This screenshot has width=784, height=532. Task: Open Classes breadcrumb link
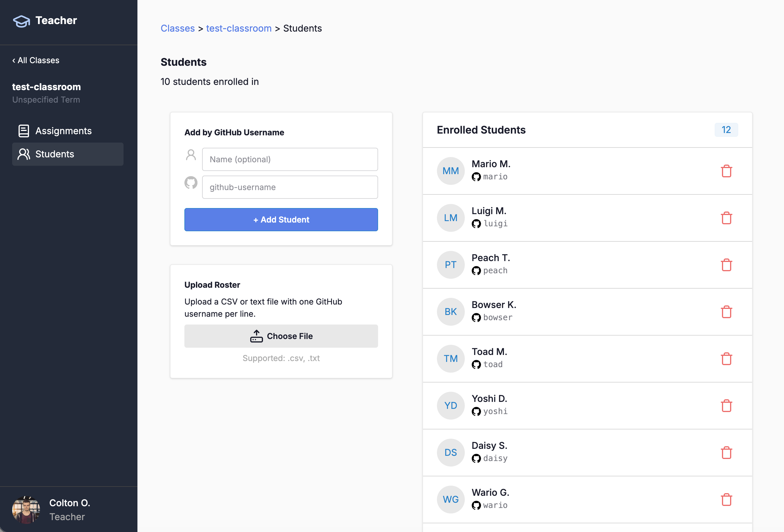click(x=177, y=28)
